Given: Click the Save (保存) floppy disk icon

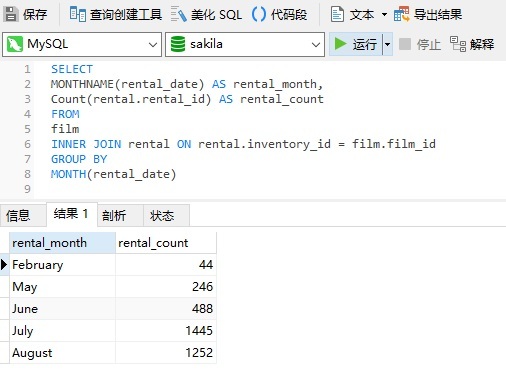Looking at the screenshot, I should tap(11, 14).
